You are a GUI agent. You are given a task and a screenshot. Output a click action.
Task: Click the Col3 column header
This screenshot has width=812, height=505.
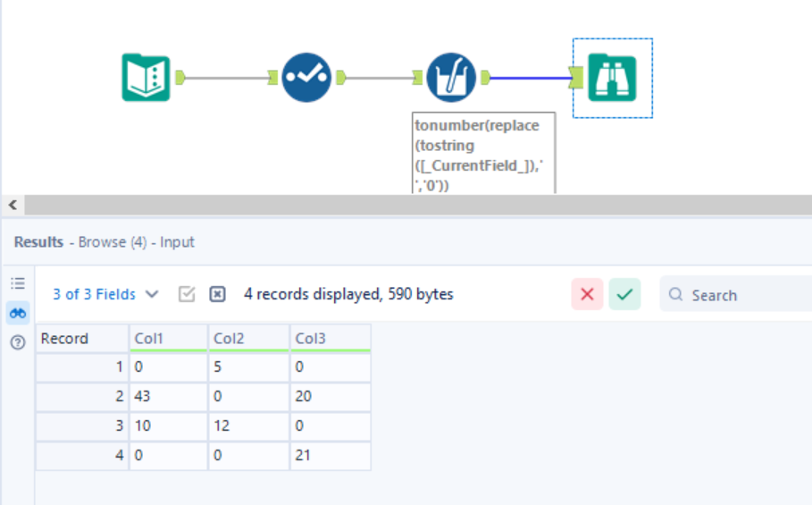[331, 338]
